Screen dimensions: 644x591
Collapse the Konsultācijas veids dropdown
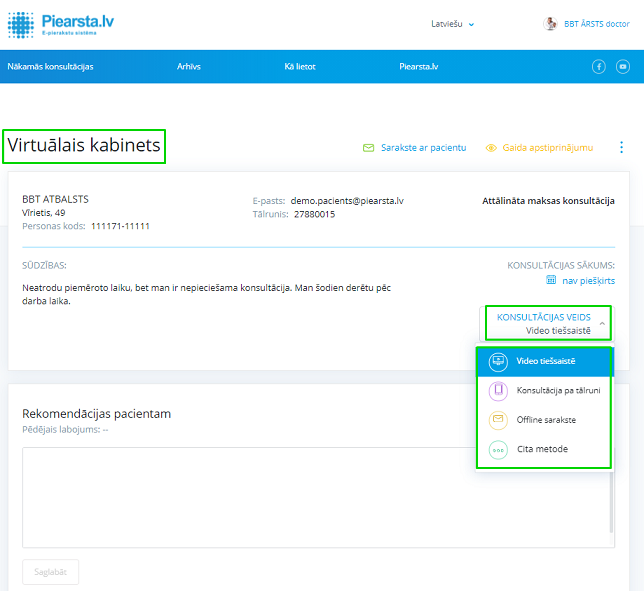pyautogui.click(x=602, y=323)
